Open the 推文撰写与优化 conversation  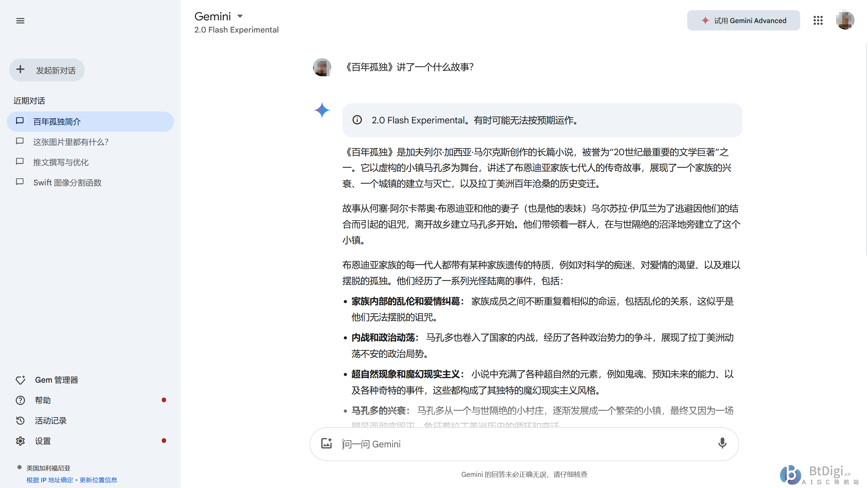[90, 162]
